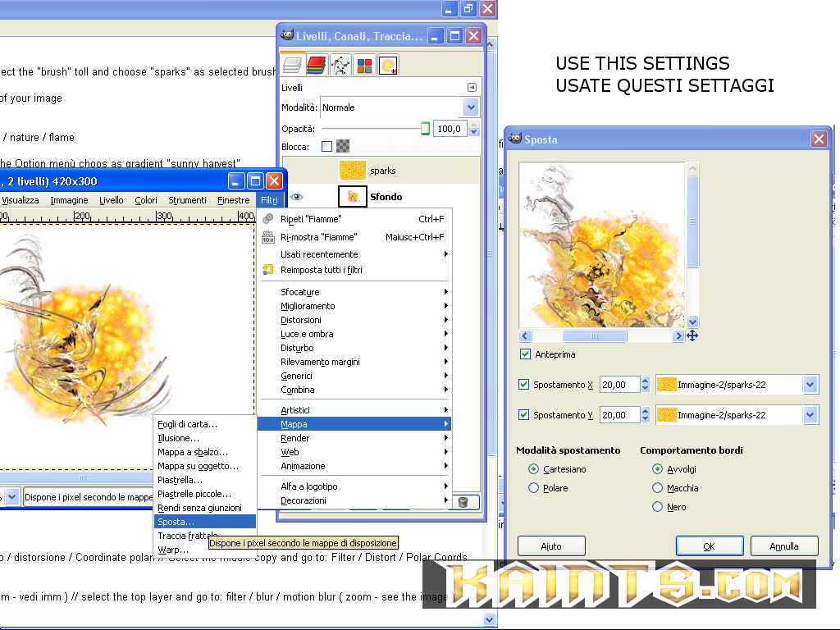This screenshot has height=630, width=840.
Task: Toggle the Spostamento X checkbox
Action: pyautogui.click(x=524, y=385)
